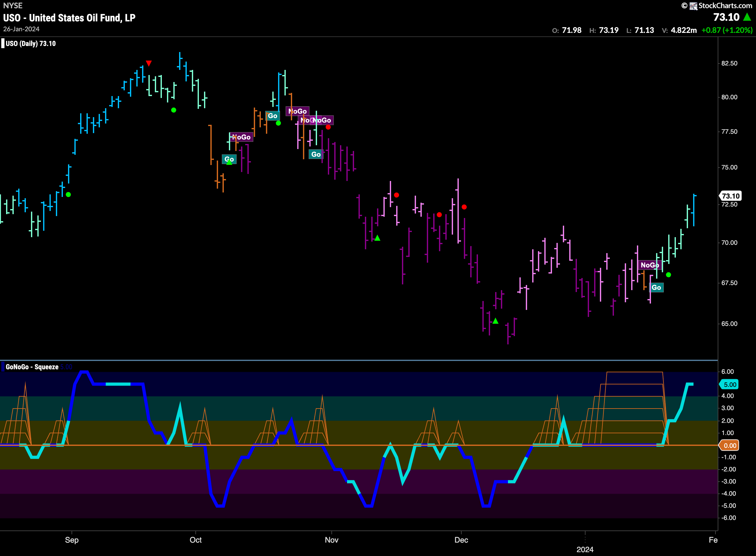Viewport: 756px width, 556px height.
Task: Click the 82.50 price axis label
Action: [729, 63]
